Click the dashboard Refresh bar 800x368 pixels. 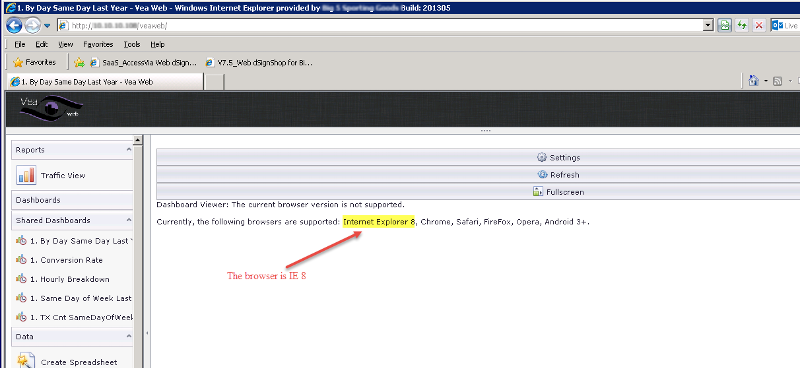click(478, 175)
